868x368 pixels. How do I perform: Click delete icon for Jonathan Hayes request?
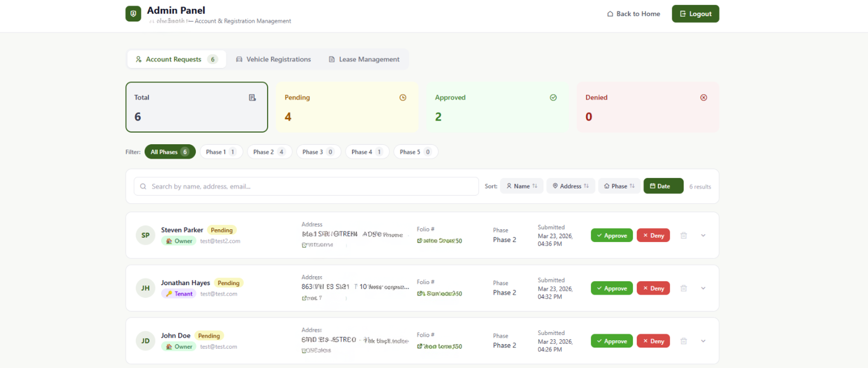point(683,288)
